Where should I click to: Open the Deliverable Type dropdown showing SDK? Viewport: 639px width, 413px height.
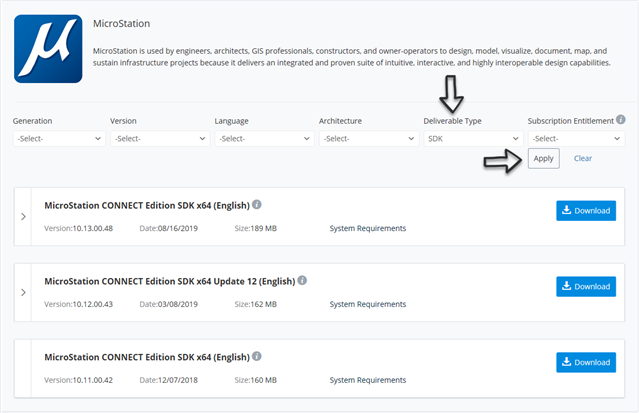473,139
